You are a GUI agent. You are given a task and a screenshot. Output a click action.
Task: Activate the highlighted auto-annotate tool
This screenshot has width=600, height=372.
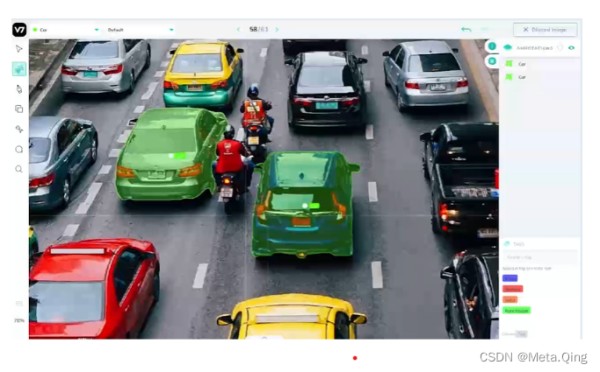pyautogui.click(x=19, y=69)
